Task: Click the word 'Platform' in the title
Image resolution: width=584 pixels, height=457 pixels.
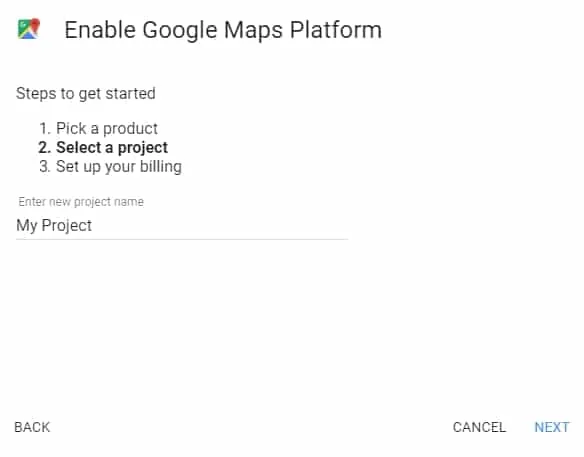Action: click(x=336, y=30)
